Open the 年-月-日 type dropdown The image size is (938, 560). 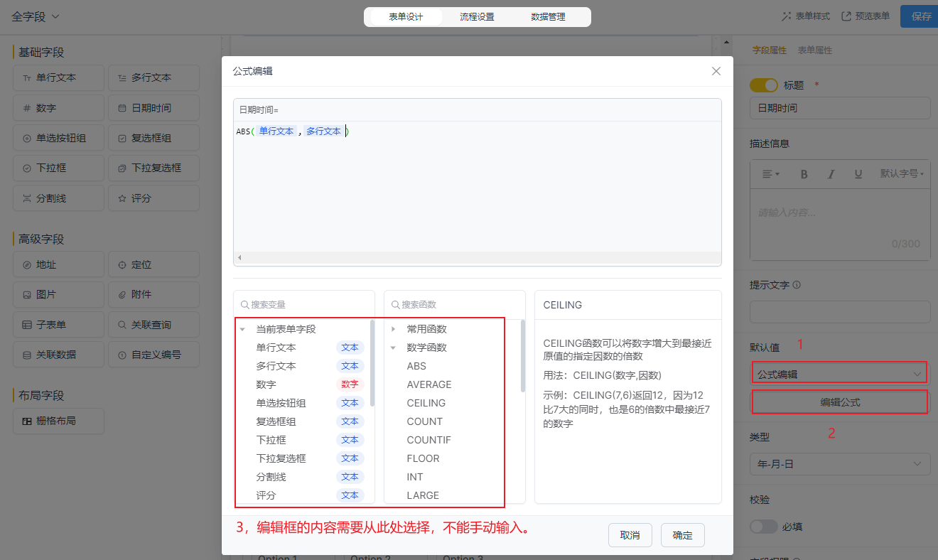[840, 464]
